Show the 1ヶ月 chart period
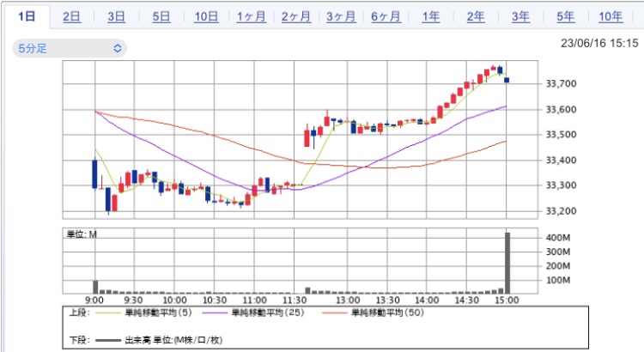644x352 pixels. coord(251,17)
